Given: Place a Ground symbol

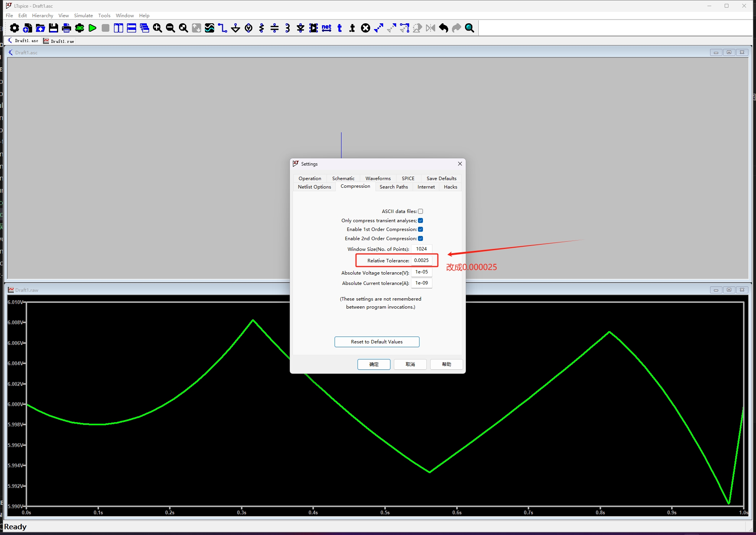Looking at the screenshot, I should pyautogui.click(x=236, y=28).
